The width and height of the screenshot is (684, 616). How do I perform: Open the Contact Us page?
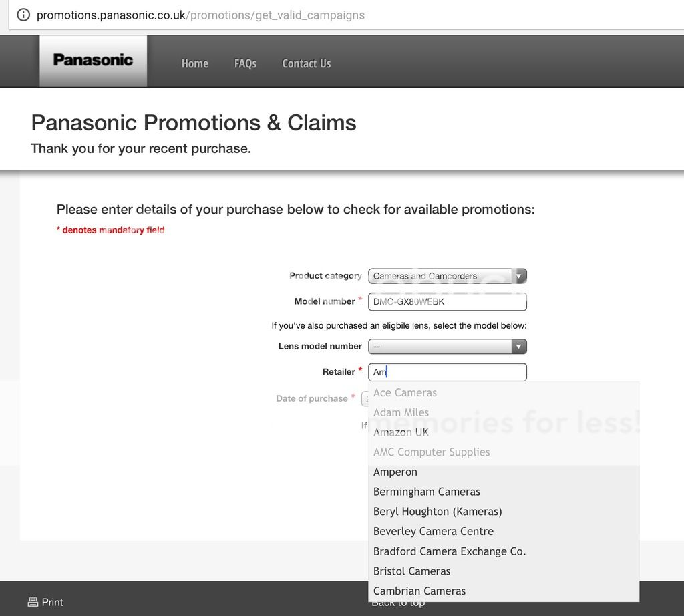point(307,63)
